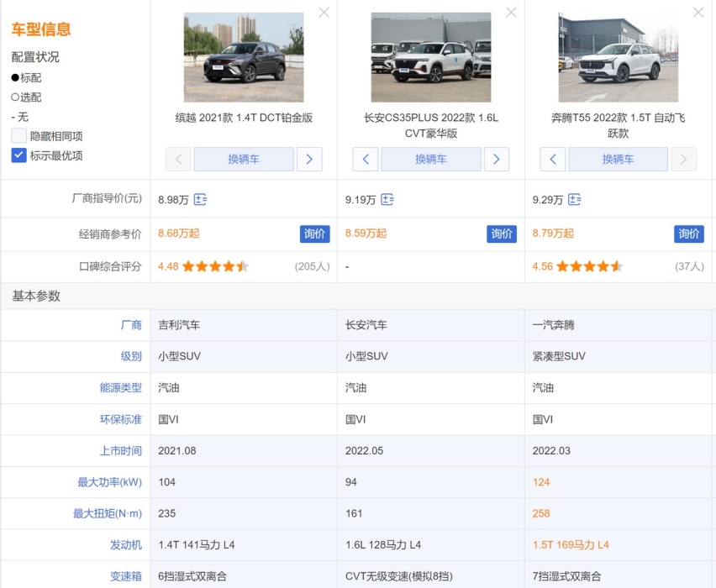Viewport: 716px width, 588px height.
Task: Click the 级别 parameter label
Action: [131, 356]
